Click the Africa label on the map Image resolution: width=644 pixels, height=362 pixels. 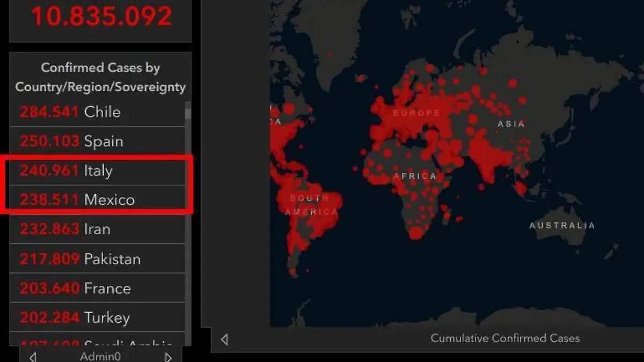click(x=414, y=176)
